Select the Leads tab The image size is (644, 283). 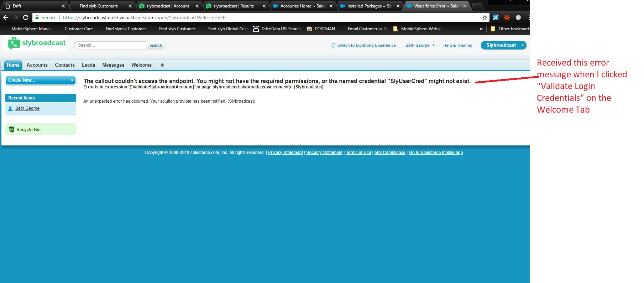(88, 65)
